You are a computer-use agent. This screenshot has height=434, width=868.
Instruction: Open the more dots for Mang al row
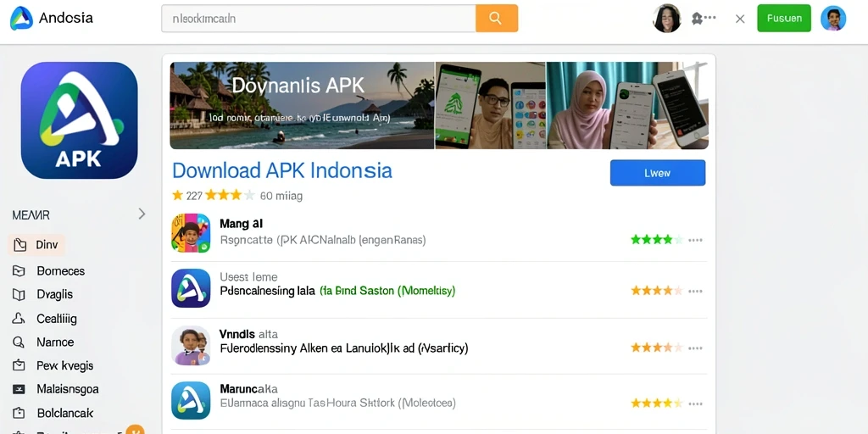695,240
